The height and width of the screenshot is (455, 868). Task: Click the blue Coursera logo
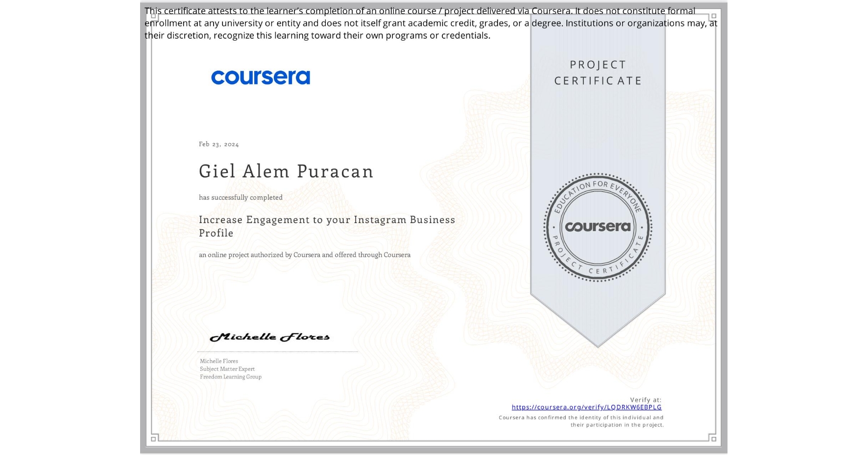point(261,77)
